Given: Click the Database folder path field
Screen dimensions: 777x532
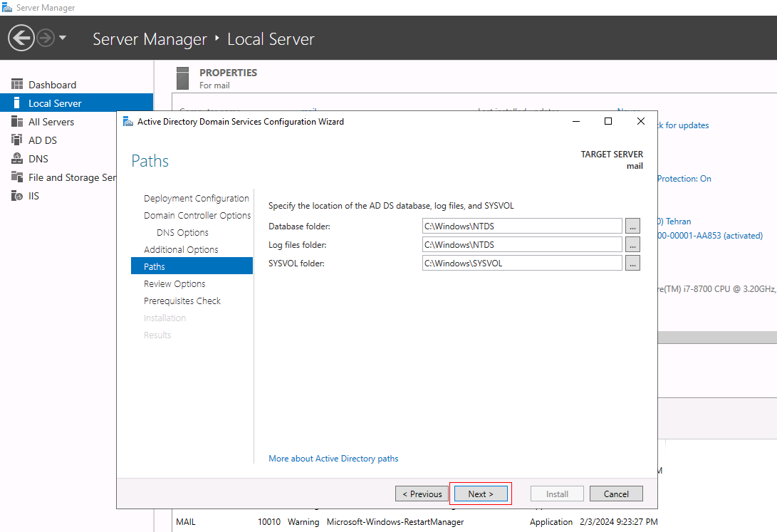Looking at the screenshot, I should click(522, 226).
